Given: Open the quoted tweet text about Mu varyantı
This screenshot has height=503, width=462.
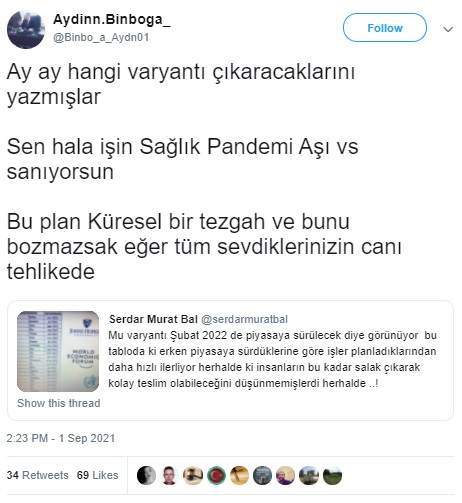Looking at the screenshot, I should click(x=272, y=359).
